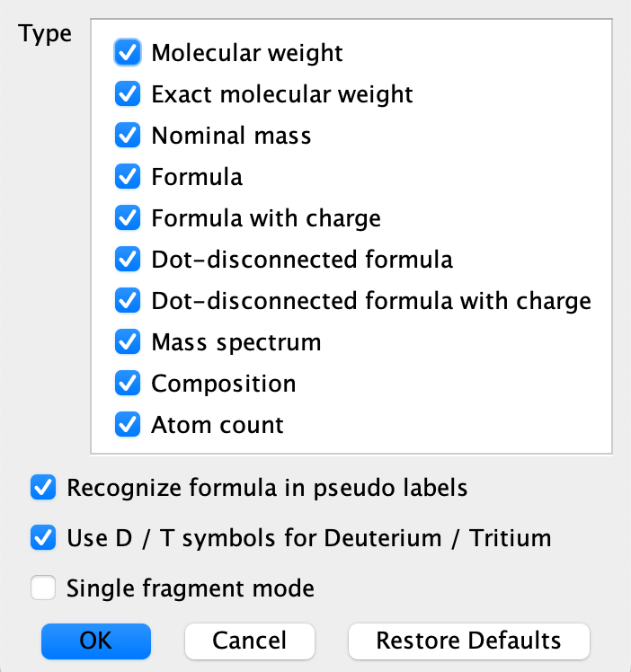Click the 'Recognize formula in pseudo labels' text
The image size is (631, 672).
[x=267, y=489]
